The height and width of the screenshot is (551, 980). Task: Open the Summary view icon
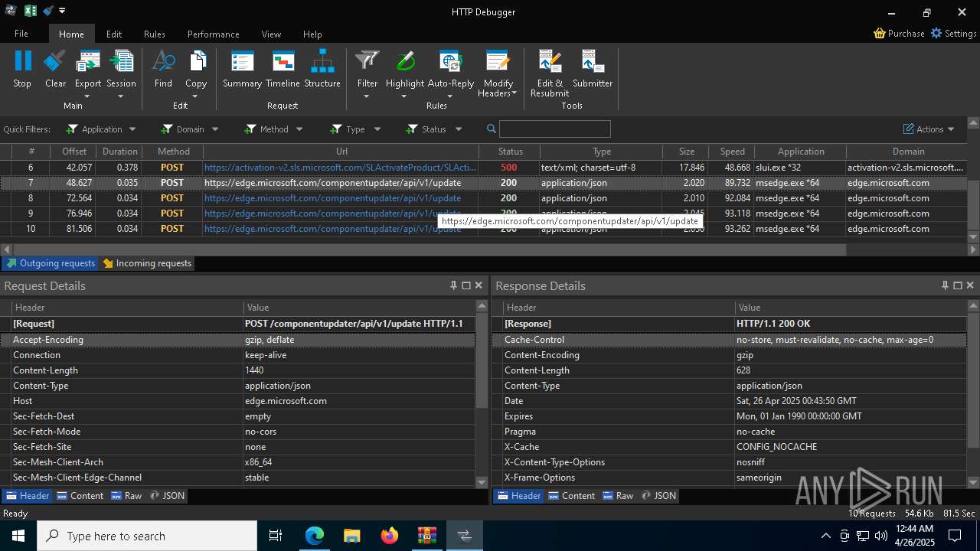coord(242,61)
